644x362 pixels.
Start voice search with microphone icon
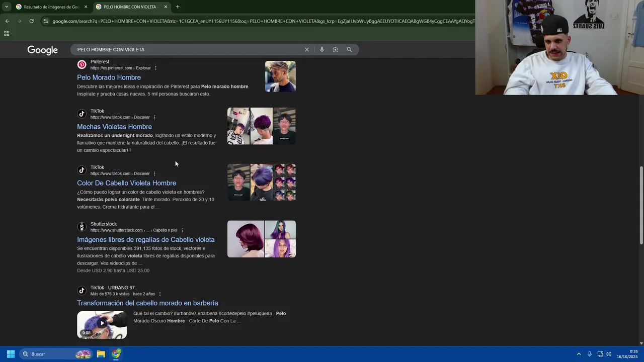pos(322,50)
